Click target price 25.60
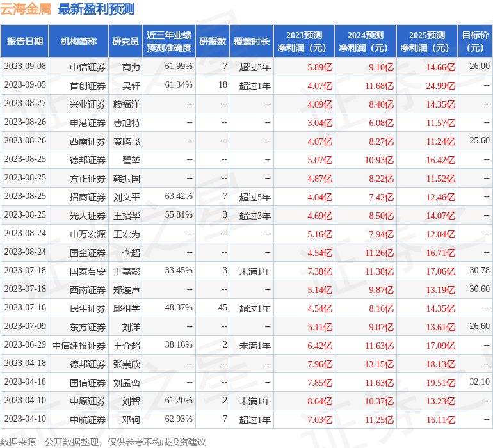 [x=480, y=141]
